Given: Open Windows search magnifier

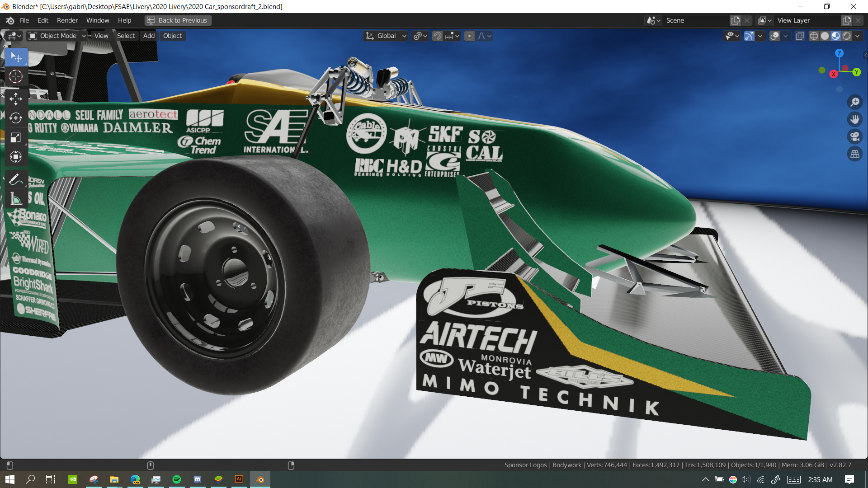Looking at the screenshot, I should [30, 479].
